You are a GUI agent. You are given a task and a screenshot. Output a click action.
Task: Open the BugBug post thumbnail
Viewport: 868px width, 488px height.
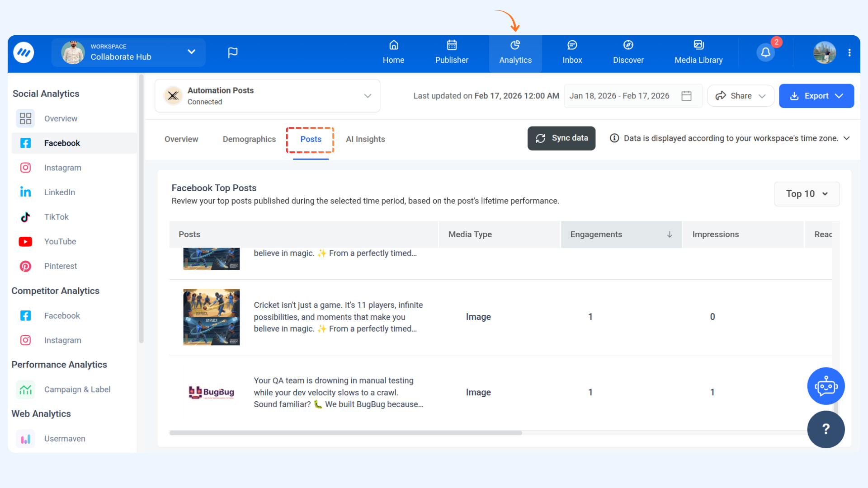click(211, 392)
